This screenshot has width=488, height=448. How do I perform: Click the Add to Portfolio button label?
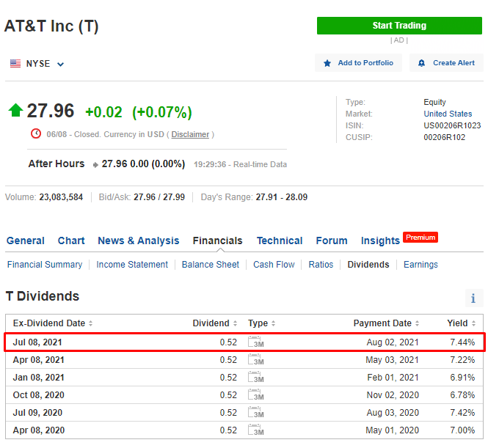click(365, 63)
